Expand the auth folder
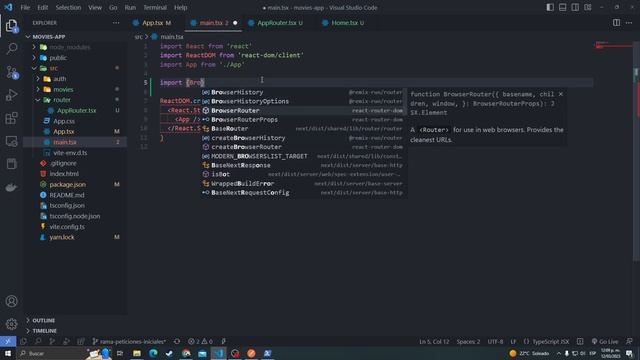Viewport: 640px width, 360px height. click(60, 79)
